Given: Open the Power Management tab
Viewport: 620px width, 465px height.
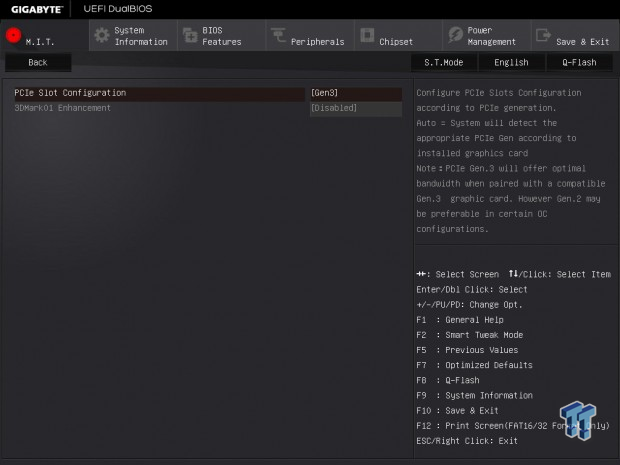Looking at the screenshot, I should [x=486, y=35].
